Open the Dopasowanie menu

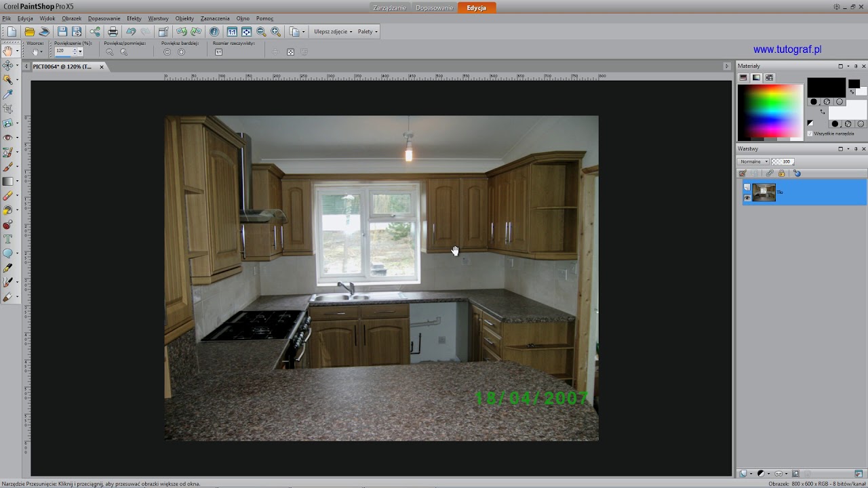104,18
